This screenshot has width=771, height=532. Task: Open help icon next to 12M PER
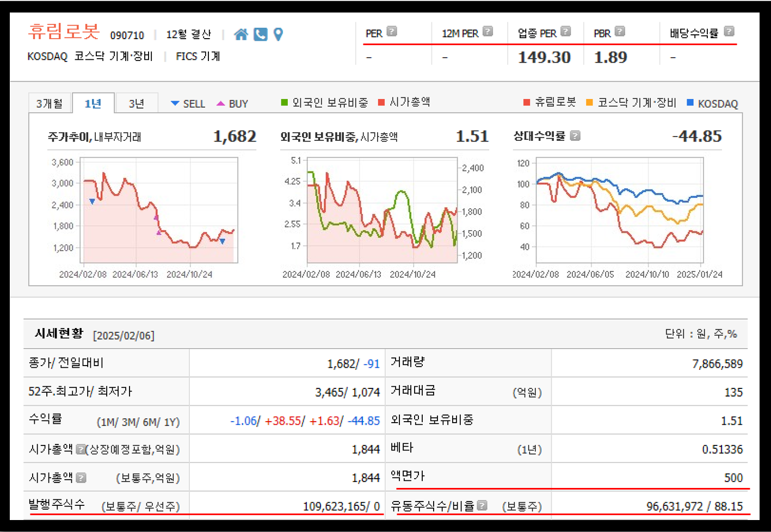coord(488,32)
